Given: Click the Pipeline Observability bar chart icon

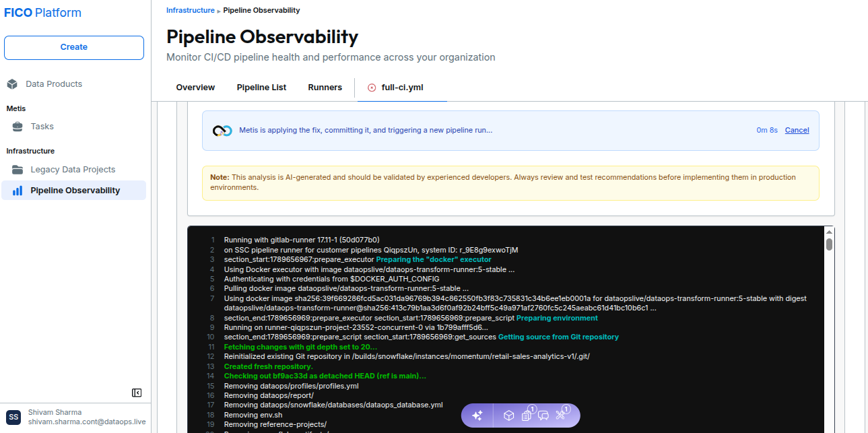Looking at the screenshot, I should 18,191.
